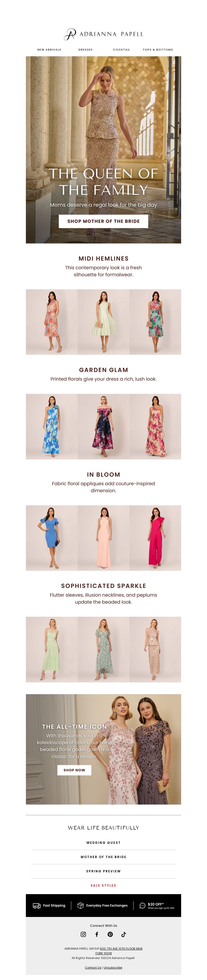The width and height of the screenshot is (207, 980).
Task: Click the Adrianna Papell logo
Action: pos(103,34)
